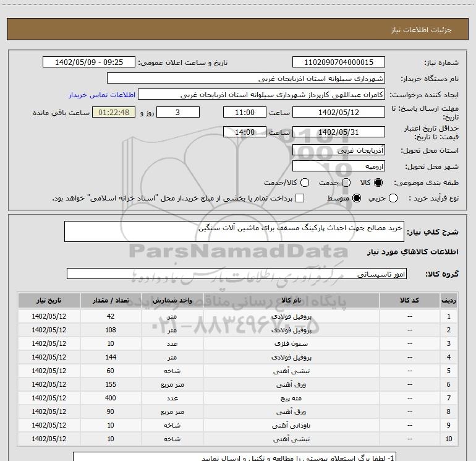Click quantity 42 in row 1

tap(111, 316)
